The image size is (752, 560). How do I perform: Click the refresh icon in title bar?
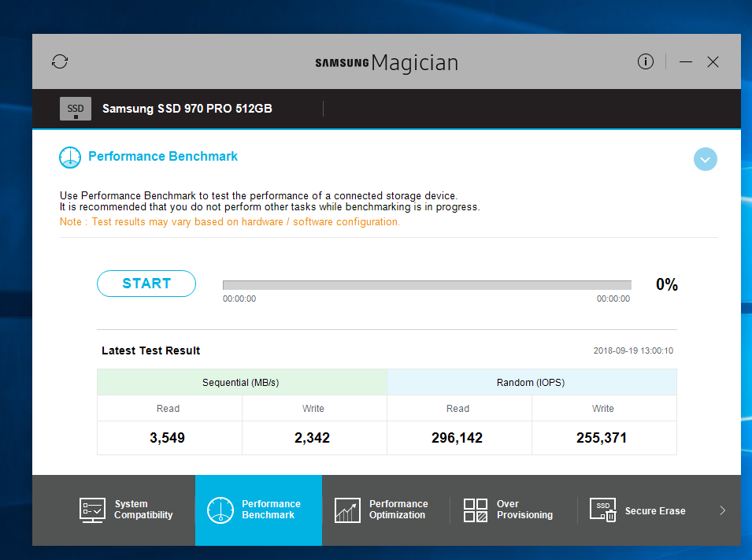pos(60,61)
